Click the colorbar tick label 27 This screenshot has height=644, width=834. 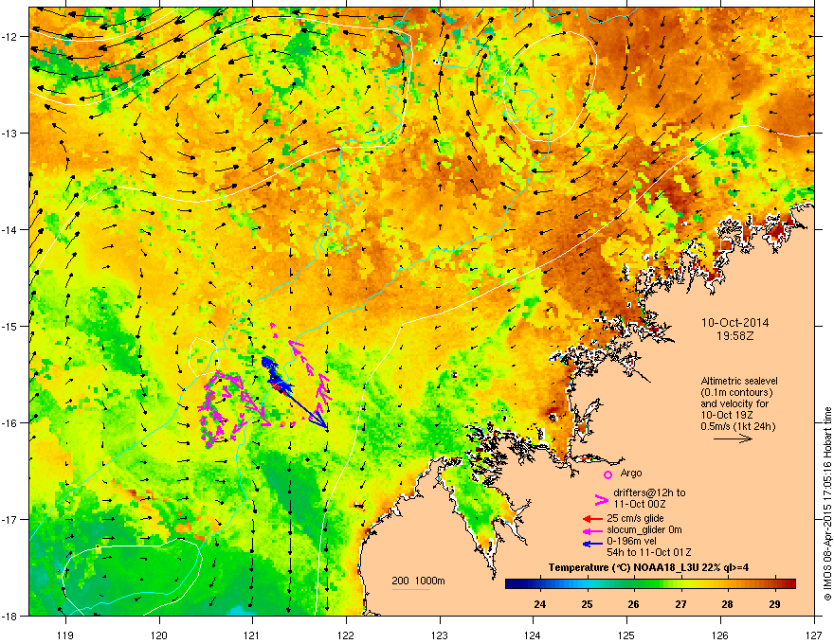point(680,604)
